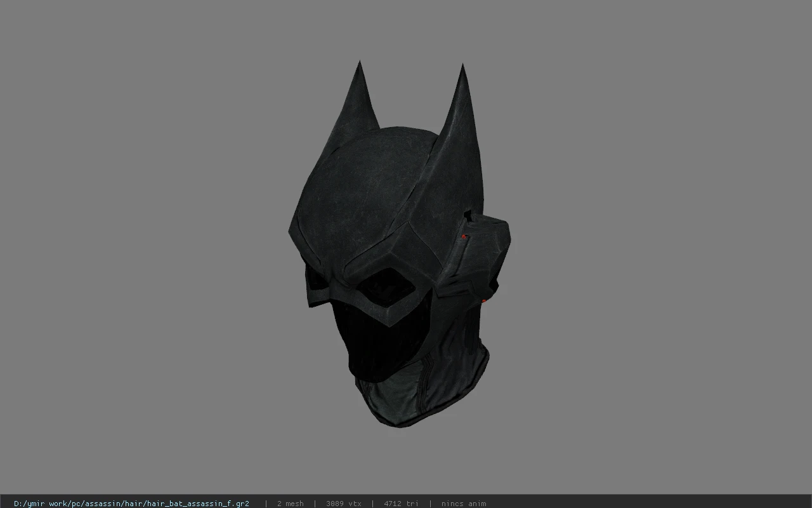
Task: Click the "4712 tri" triangle count
Action: coord(401,504)
